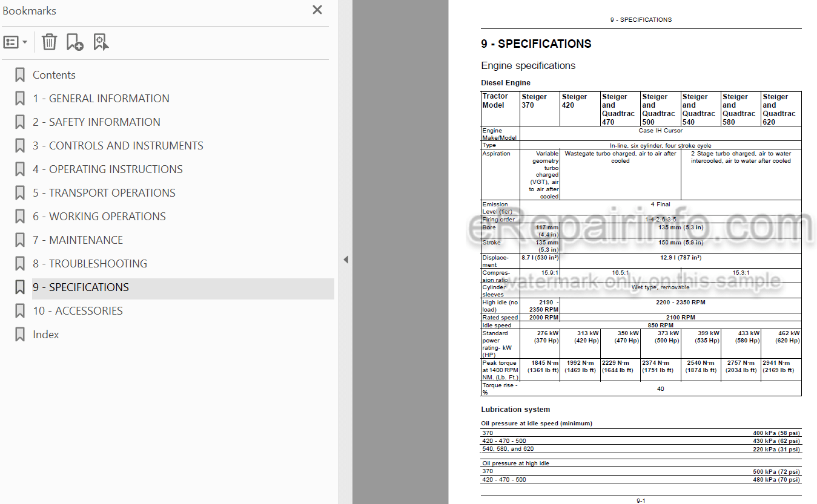Open the 7 - MAINTENANCE bookmark

point(78,240)
